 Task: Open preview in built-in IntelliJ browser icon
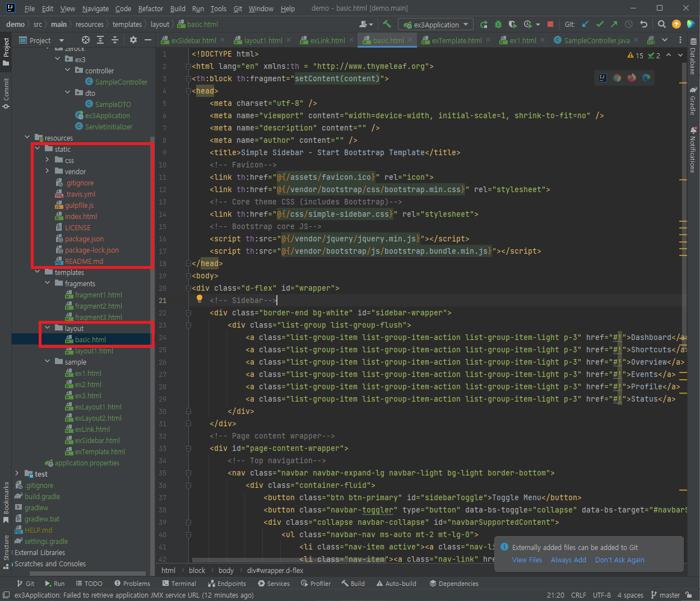(x=602, y=78)
